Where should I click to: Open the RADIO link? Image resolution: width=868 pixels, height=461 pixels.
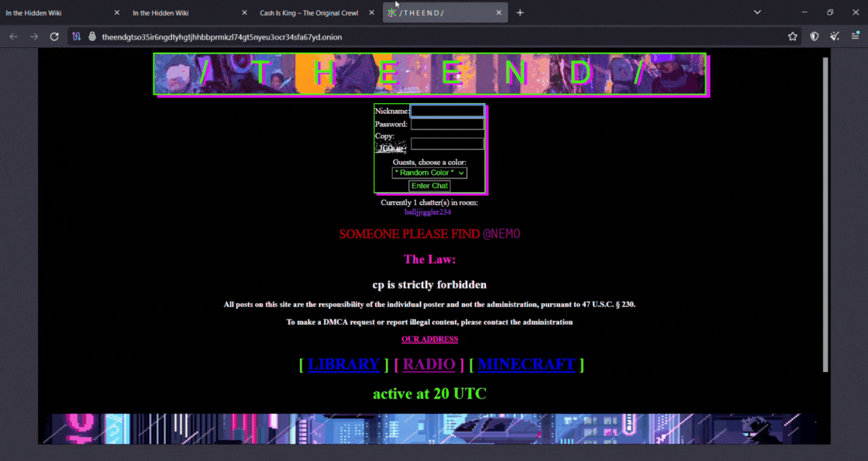point(429,364)
